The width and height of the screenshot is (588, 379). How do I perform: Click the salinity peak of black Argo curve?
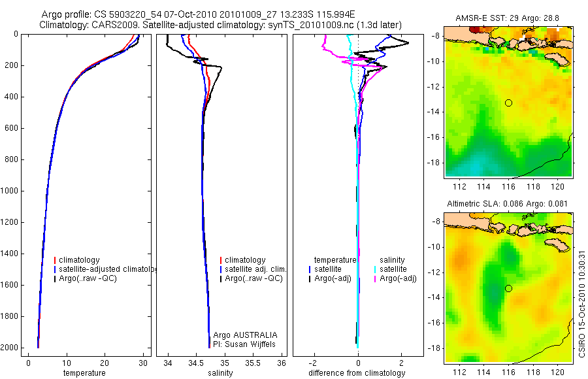[221, 69]
